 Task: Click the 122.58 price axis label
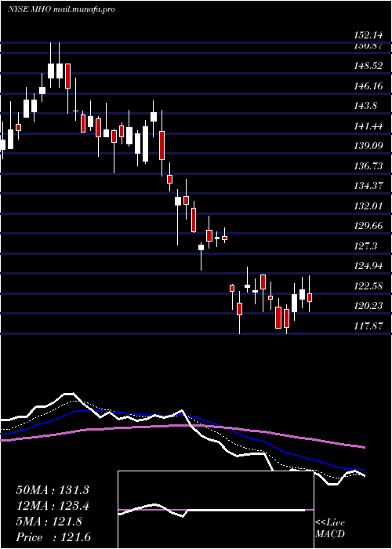[368, 286]
